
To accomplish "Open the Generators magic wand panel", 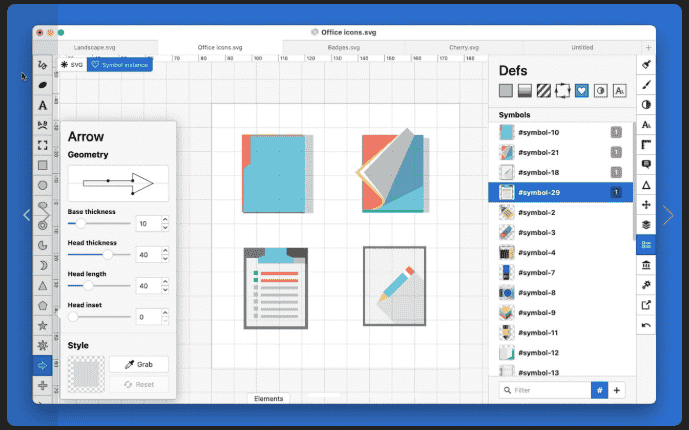I will pyautogui.click(x=646, y=285).
